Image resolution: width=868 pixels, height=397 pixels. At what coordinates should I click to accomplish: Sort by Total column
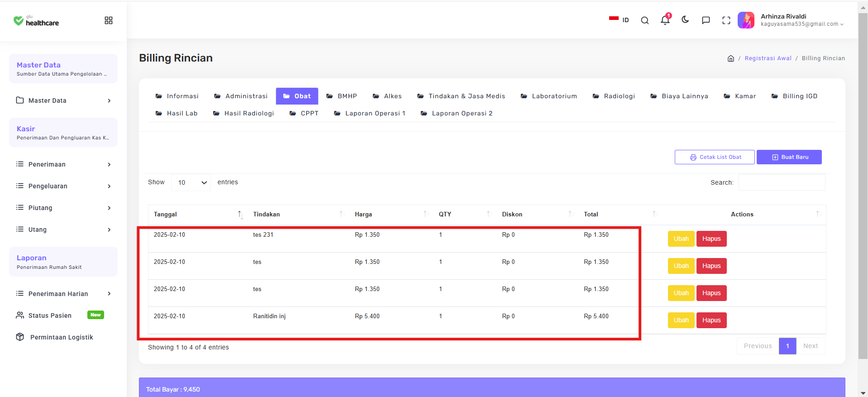(620, 215)
